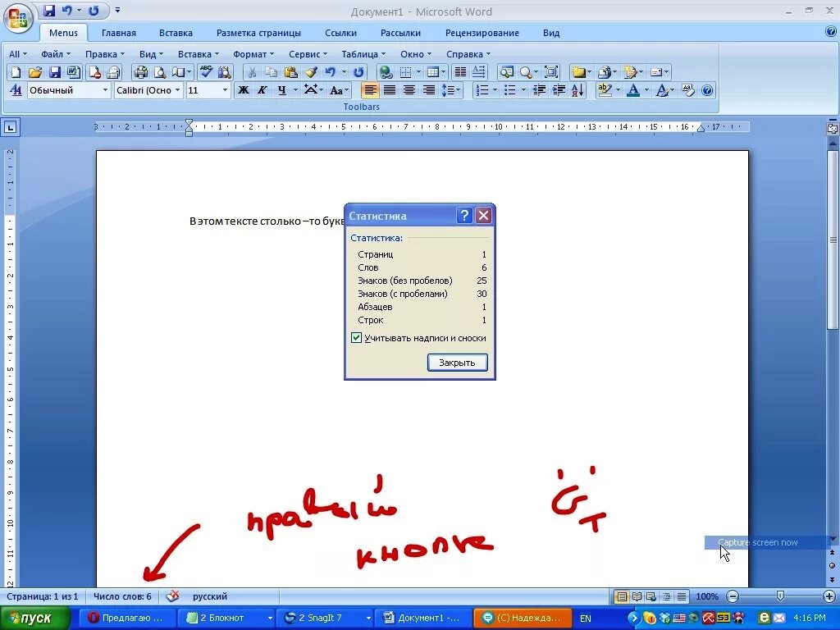Insert hyperlink globe icon

point(386,72)
